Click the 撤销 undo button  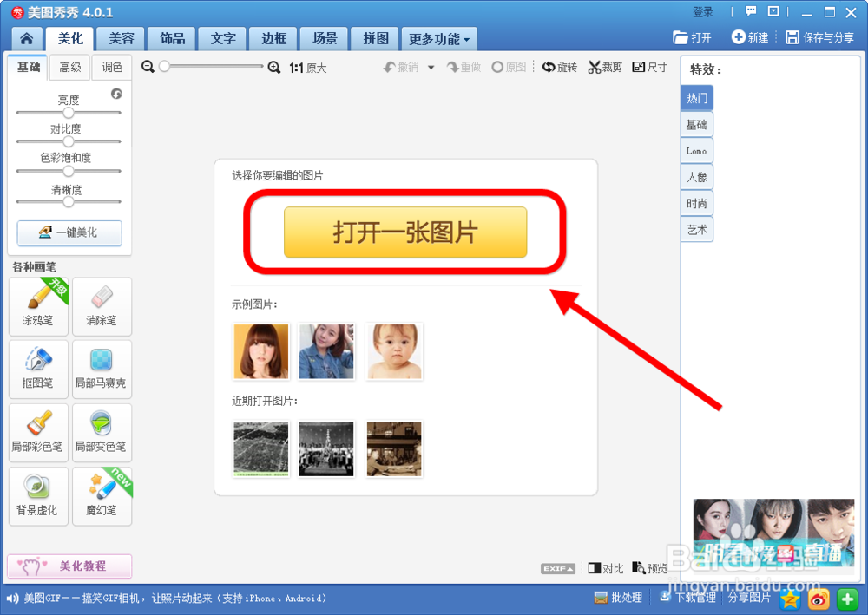tap(401, 68)
